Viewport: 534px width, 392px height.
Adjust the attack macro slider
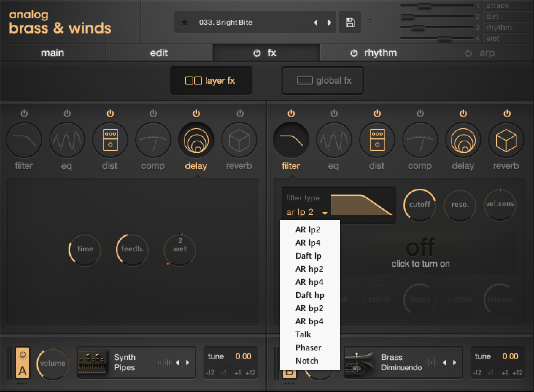click(424, 5)
